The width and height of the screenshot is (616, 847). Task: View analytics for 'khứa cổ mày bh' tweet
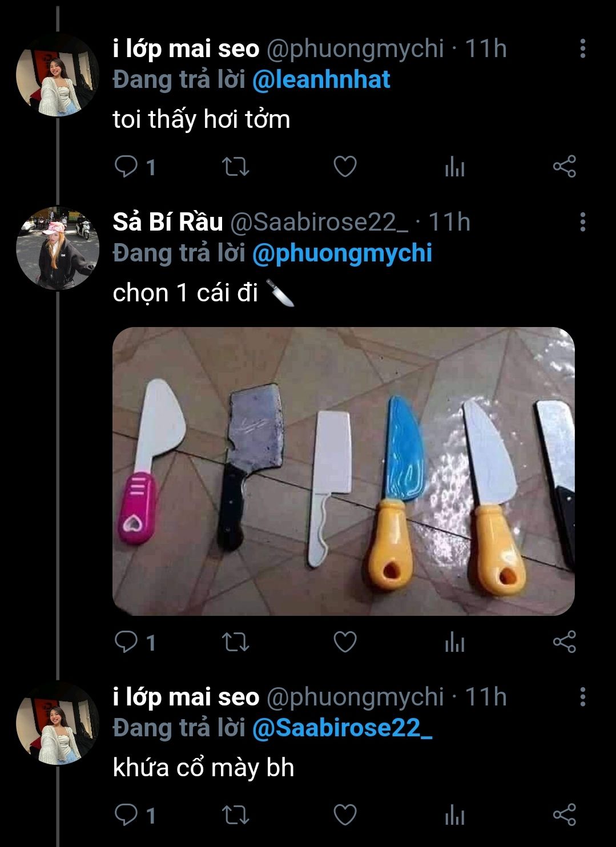[x=454, y=816]
